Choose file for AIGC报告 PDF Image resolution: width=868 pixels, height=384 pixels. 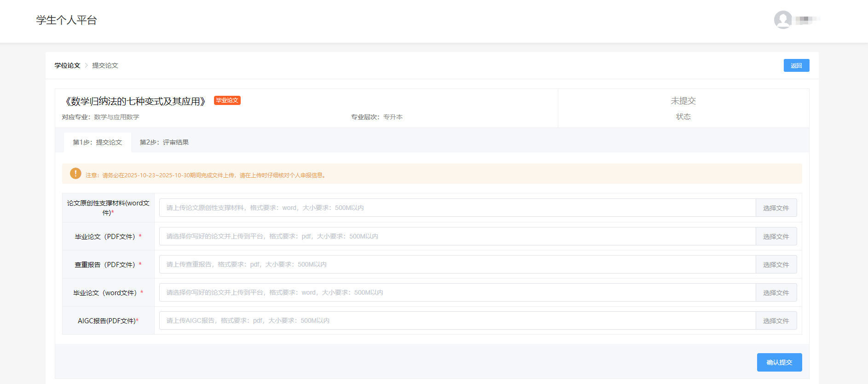[x=776, y=321]
